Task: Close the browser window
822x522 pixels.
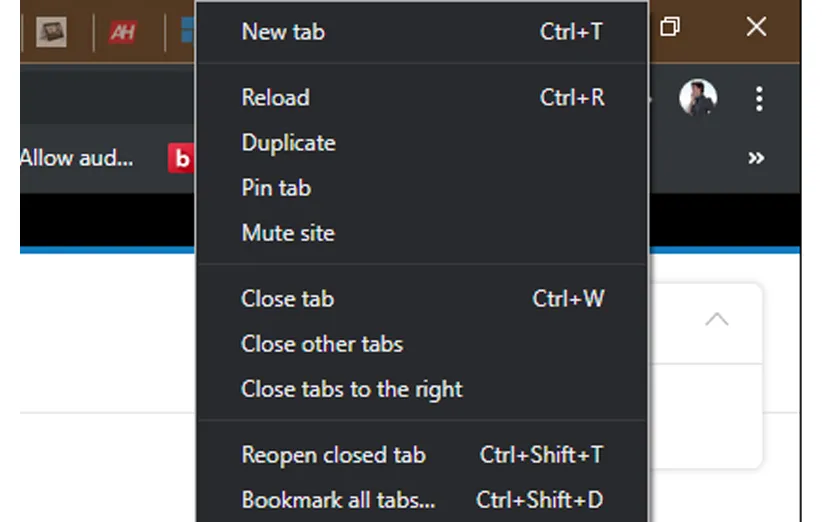Action: (756, 27)
